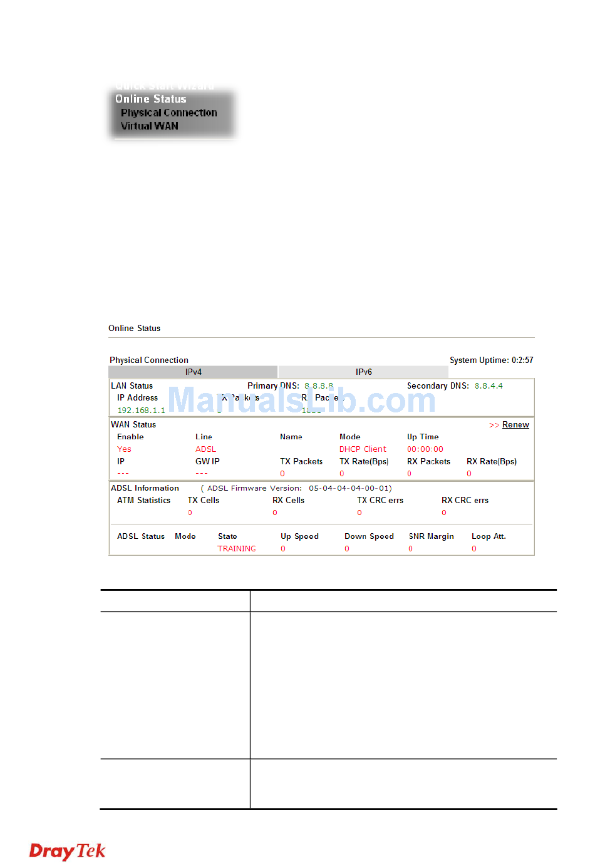Click the WAN TX Rate(Bps) label
The image size is (595, 868).
pos(364,461)
